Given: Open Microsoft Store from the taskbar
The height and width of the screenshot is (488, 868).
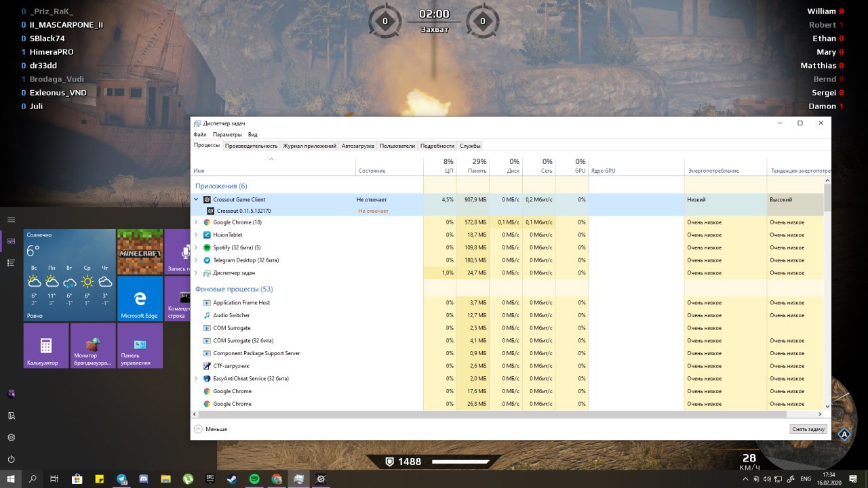Looking at the screenshot, I should pos(77,479).
